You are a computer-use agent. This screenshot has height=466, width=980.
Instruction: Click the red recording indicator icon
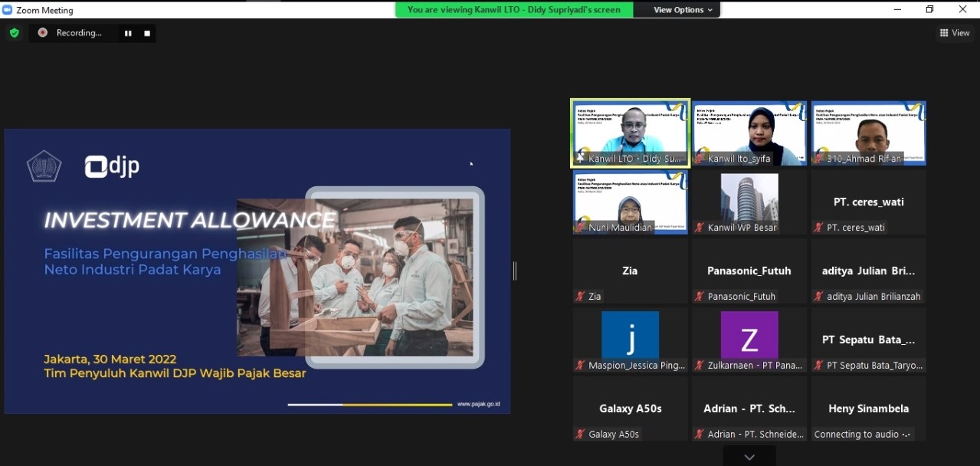[x=43, y=33]
